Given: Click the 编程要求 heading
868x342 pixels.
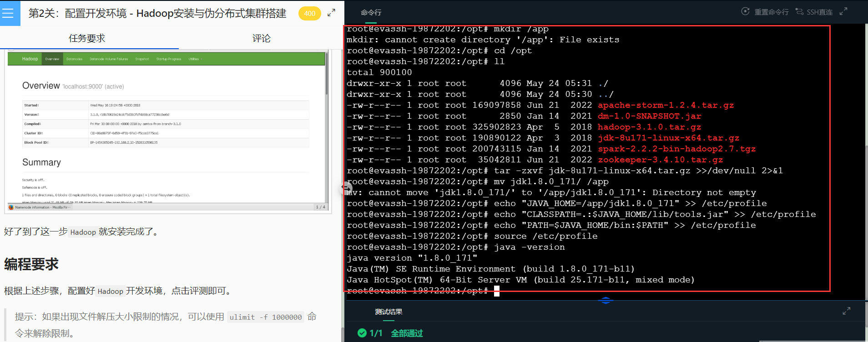Looking at the screenshot, I should pyautogui.click(x=31, y=264).
